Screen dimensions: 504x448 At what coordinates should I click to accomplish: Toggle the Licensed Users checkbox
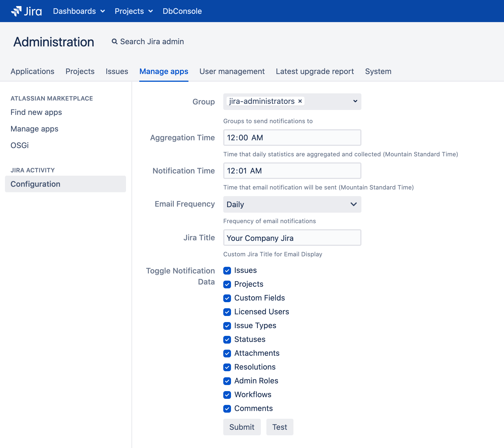[227, 312]
